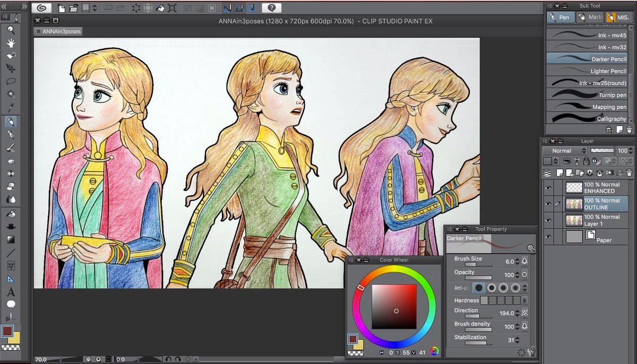This screenshot has width=637, height=364.
Task: Select the Ruler tool
Action: pos(11,279)
